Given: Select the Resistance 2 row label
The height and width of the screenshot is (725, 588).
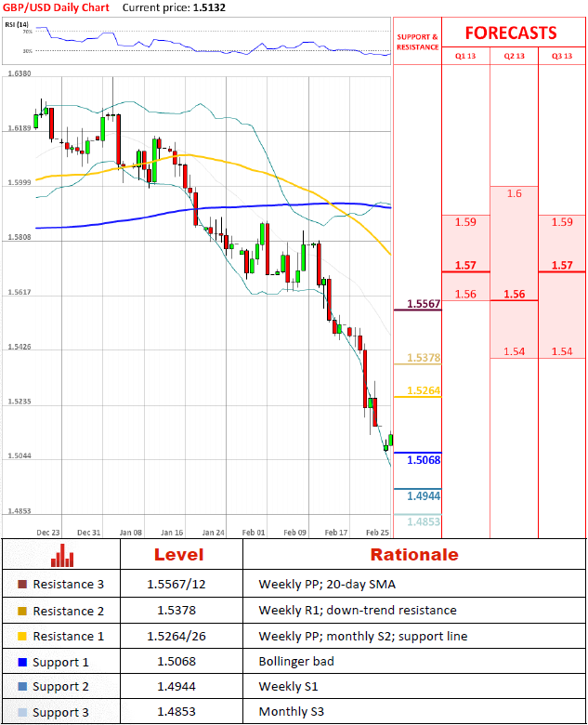Looking at the screenshot, I should pos(69,611).
